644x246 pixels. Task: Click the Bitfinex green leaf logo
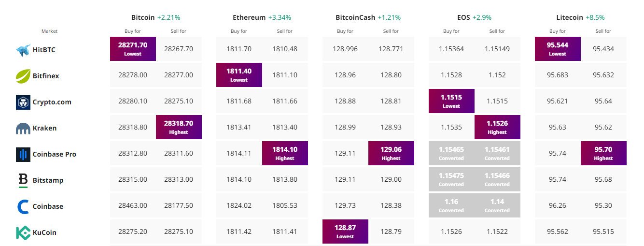(x=23, y=76)
